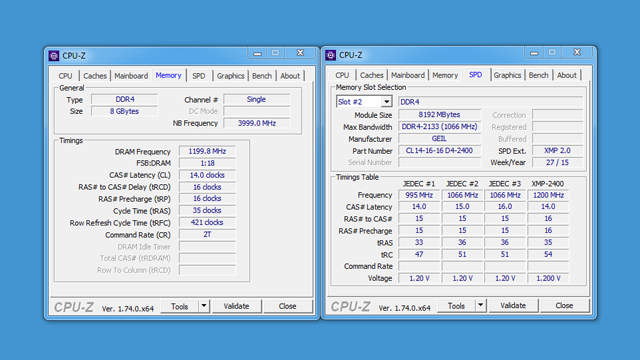Click Week/Year 27 / 15 value
The height and width of the screenshot is (360, 640).
tap(557, 162)
